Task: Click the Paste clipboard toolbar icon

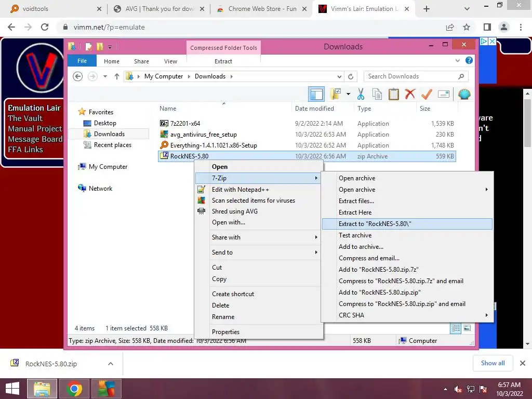Action: coord(394,94)
